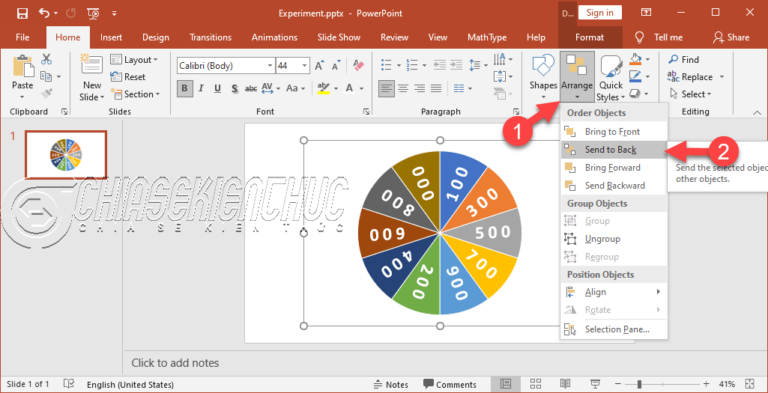Open Ribbon Display Options icon
768x393 pixels.
coord(646,13)
